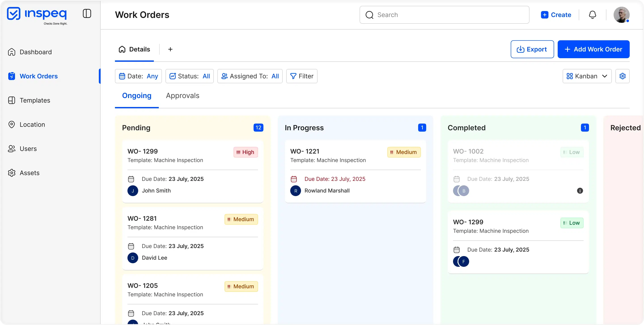Click the Users people icon
644x325 pixels.
(x=11, y=149)
